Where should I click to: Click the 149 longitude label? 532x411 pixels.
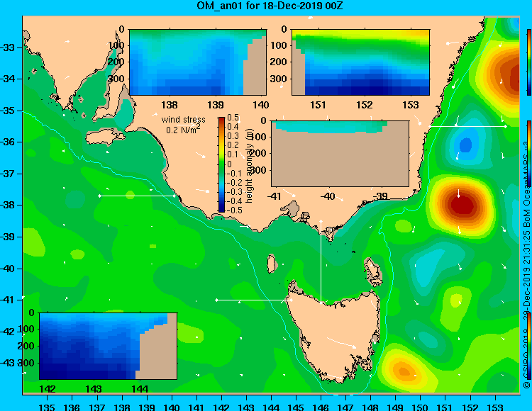[395, 407]
